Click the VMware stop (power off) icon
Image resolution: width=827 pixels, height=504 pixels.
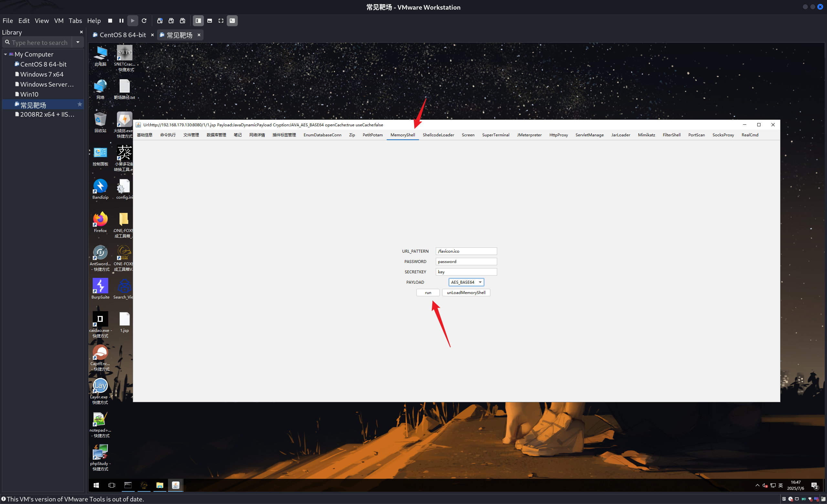(x=110, y=21)
